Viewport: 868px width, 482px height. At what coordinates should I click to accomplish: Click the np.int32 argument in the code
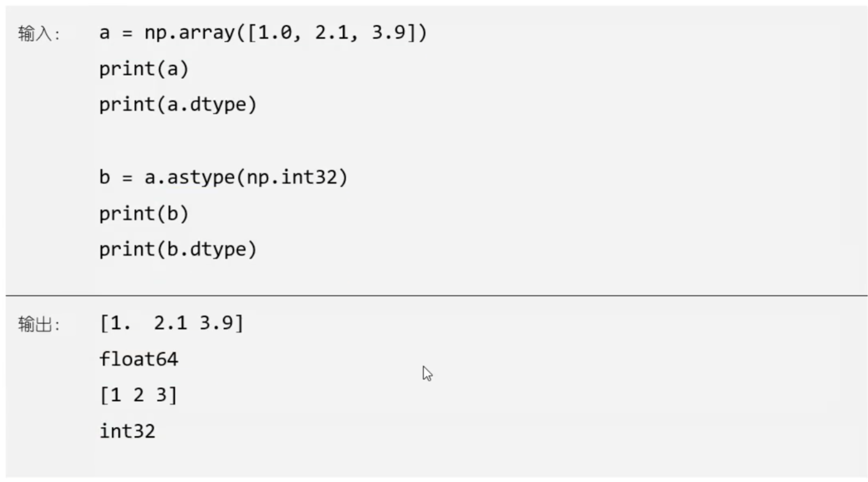pos(290,177)
